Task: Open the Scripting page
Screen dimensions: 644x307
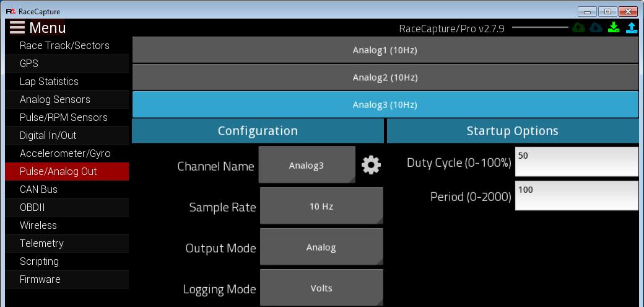Action: (x=67, y=261)
